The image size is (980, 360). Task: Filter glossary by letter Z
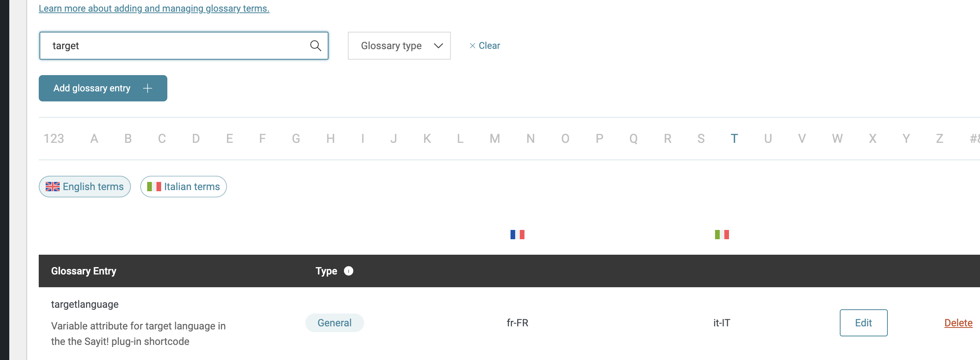[x=940, y=139]
